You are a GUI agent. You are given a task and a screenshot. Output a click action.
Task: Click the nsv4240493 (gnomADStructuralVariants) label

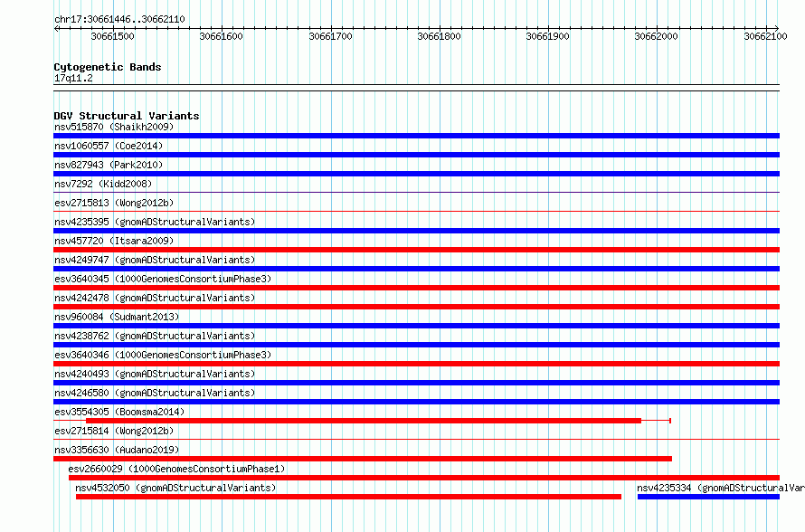tap(155, 374)
